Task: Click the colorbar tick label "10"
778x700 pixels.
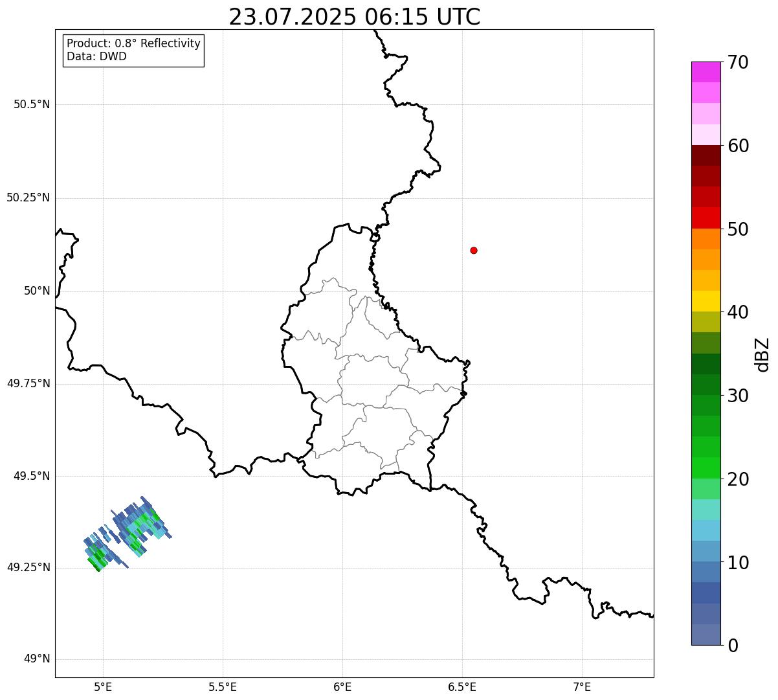Action: (x=739, y=563)
